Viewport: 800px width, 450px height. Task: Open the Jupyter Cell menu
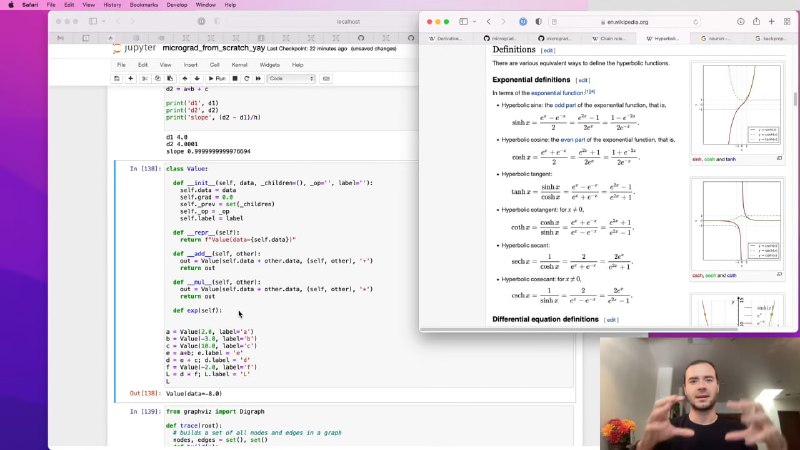tap(214, 65)
